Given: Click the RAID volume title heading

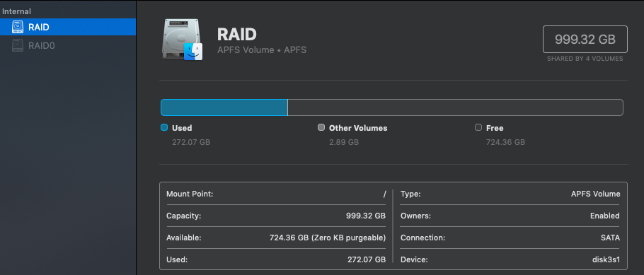Looking at the screenshot, I should tap(236, 35).
